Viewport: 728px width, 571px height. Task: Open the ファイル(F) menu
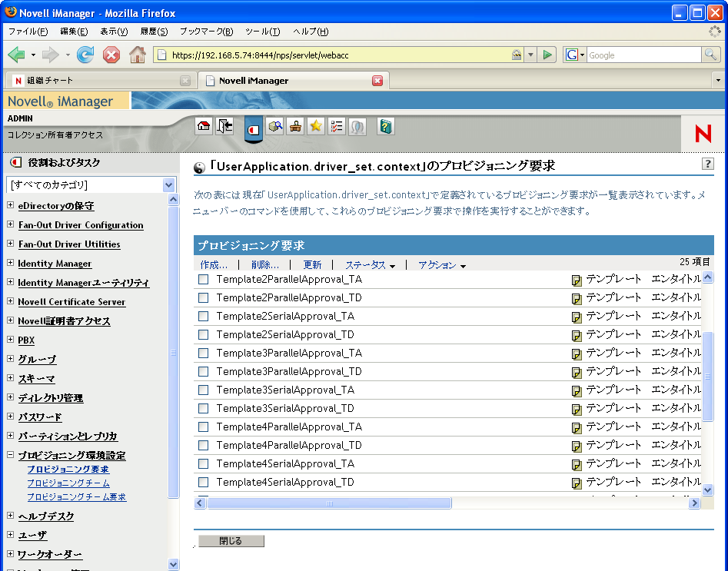pyautogui.click(x=28, y=32)
